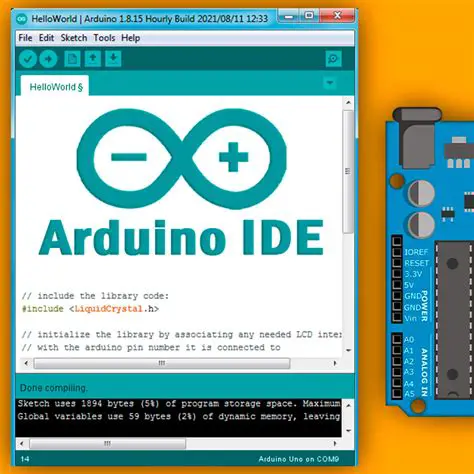
Task: Open an existing sketch
Action: click(x=93, y=59)
